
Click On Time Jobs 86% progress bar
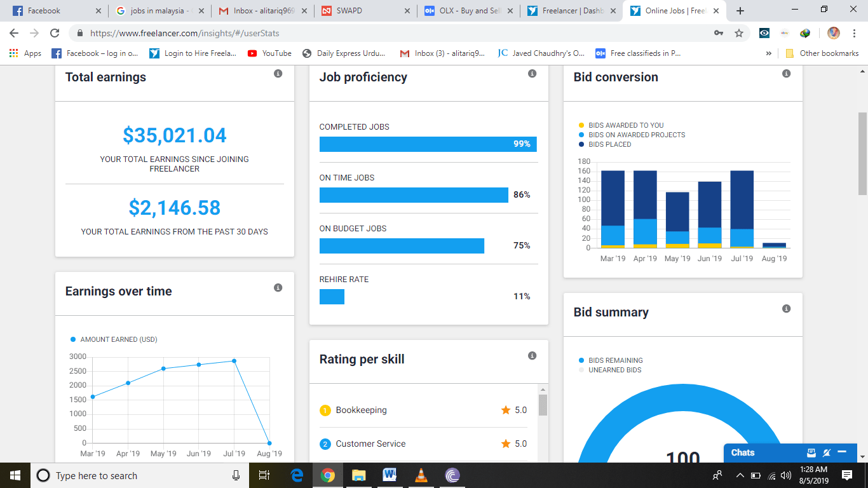pyautogui.click(x=414, y=195)
